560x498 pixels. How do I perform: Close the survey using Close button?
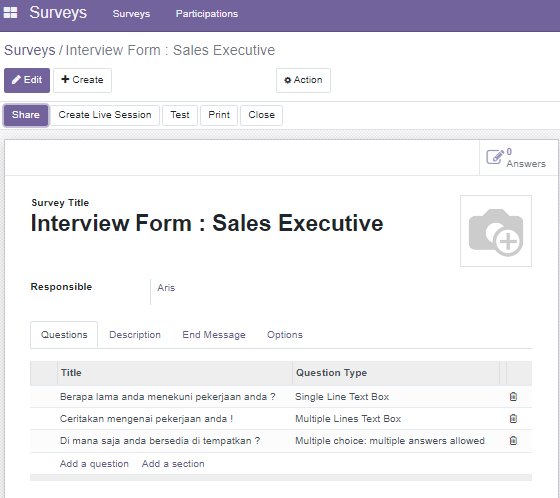(261, 115)
